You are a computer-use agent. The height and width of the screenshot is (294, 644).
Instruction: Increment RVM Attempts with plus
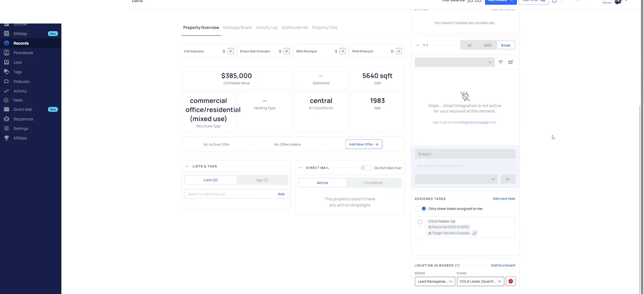(399, 51)
